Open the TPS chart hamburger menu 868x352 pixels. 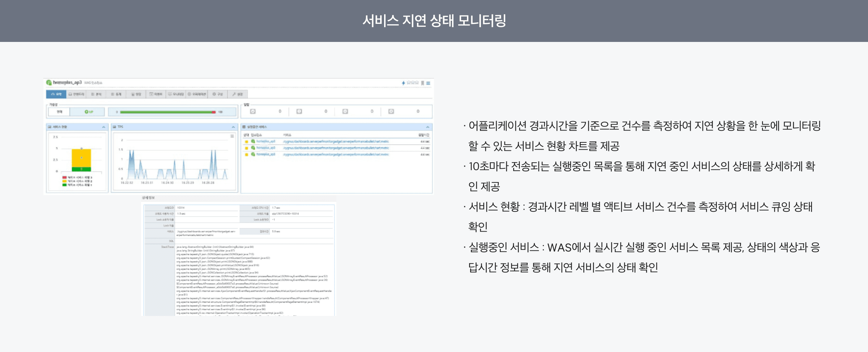(232, 136)
